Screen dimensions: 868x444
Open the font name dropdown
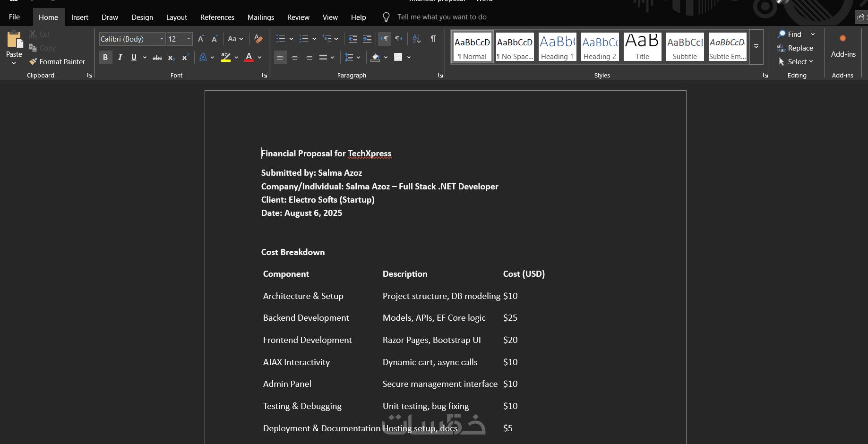click(x=162, y=39)
